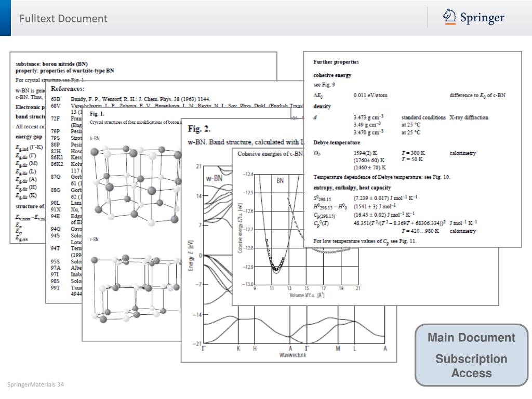Click the 'Energy E [eV]' axis label

click(191, 256)
